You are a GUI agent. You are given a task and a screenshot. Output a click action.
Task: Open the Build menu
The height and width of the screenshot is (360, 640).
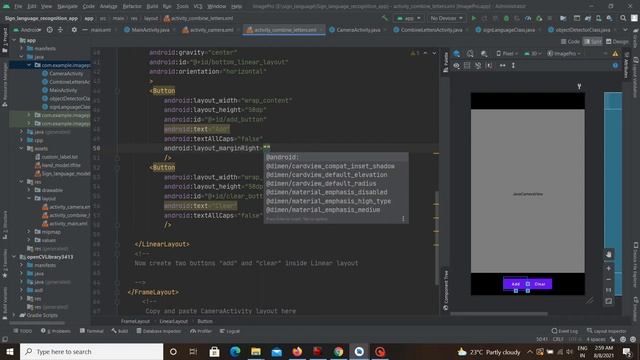pyautogui.click(x=152, y=6)
